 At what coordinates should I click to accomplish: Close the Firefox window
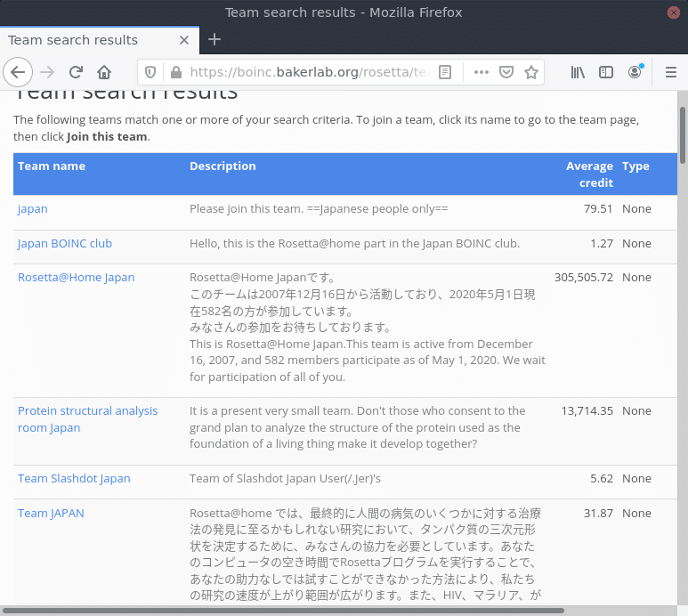pyautogui.click(x=674, y=12)
